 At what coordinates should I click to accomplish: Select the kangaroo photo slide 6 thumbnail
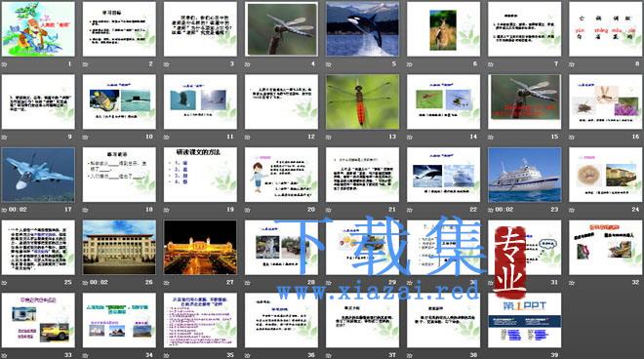[443, 28]
